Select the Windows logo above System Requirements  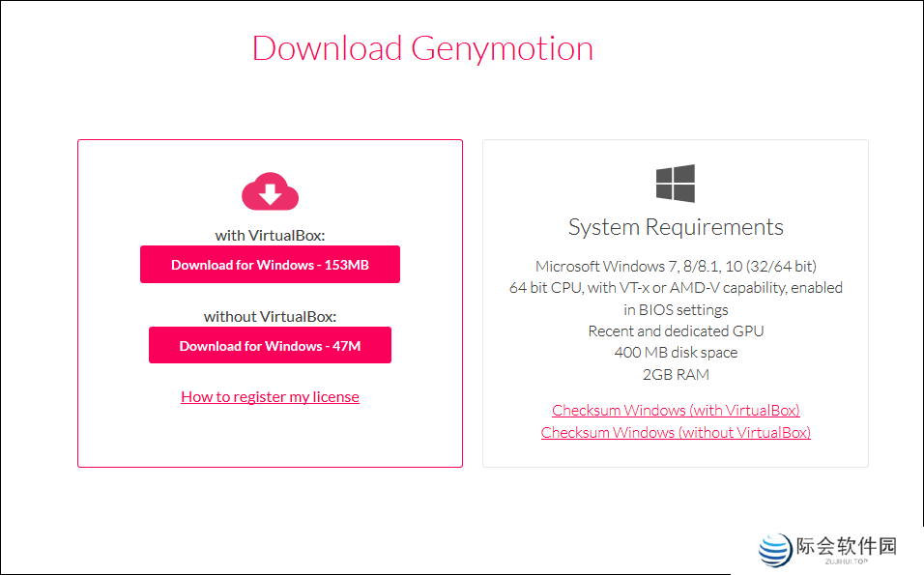tap(675, 184)
